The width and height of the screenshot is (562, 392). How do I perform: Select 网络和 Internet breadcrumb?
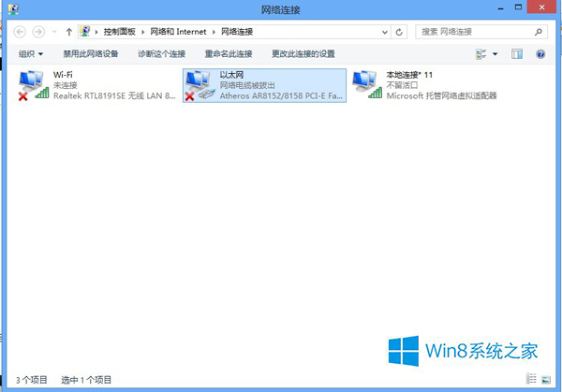[178, 32]
